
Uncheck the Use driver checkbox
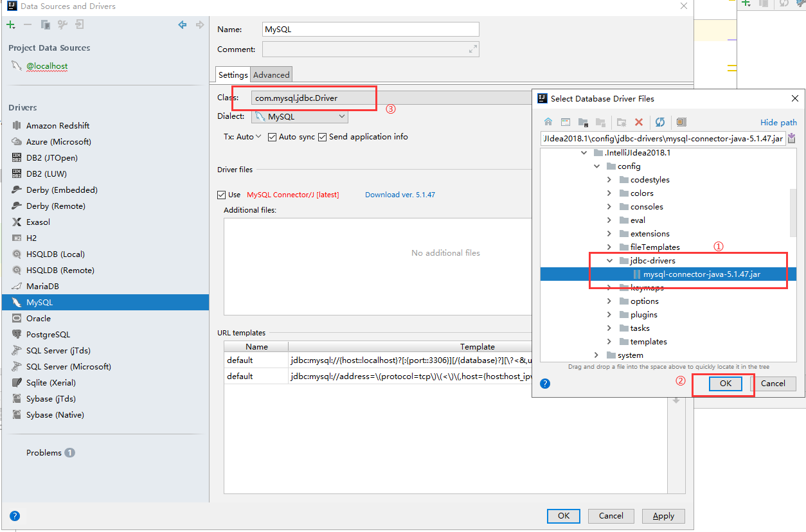coord(222,195)
